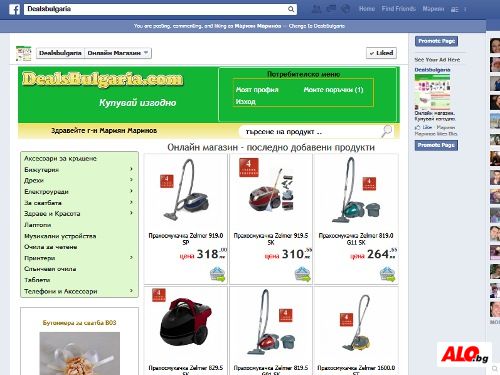
Task: Expand the Бижутерия category arrow
Action: point(131,169)
